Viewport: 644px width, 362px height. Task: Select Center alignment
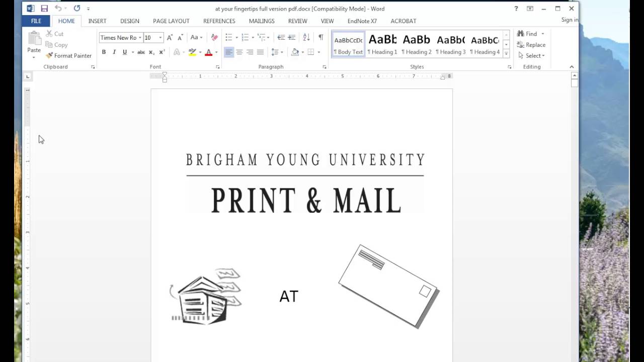pos(239,52)
